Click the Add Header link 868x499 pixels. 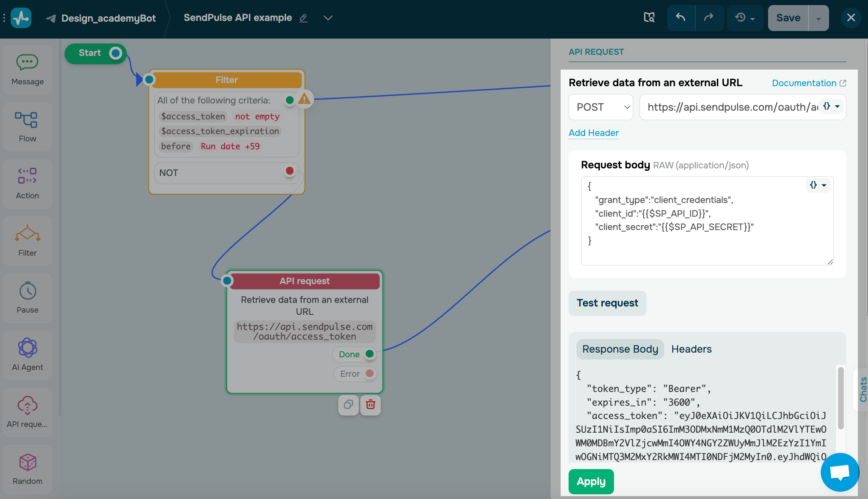pos(593,133)
